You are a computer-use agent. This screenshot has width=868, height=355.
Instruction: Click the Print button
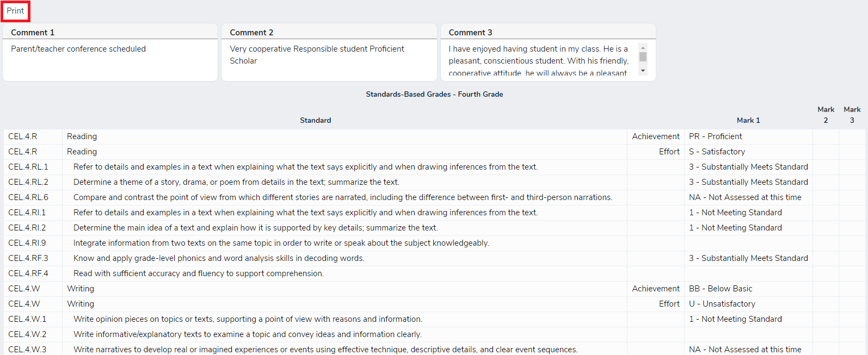coord(15,11)
